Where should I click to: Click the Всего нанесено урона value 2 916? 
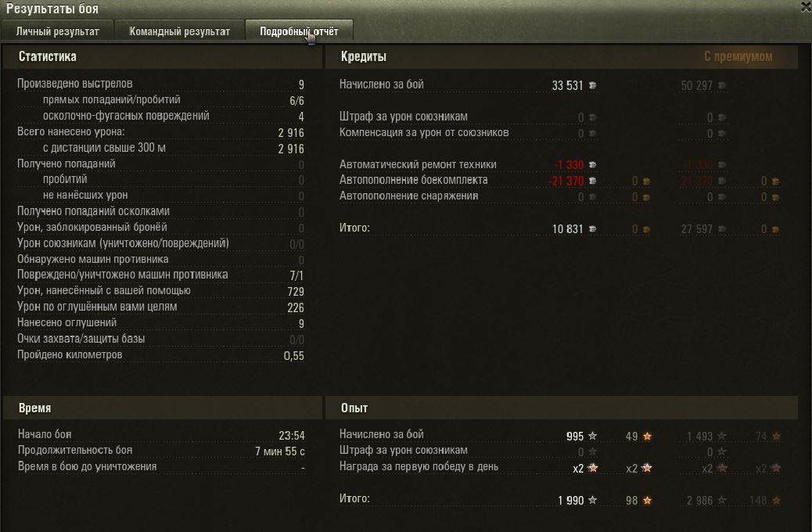pyautogui.click(x=291, y=133)
